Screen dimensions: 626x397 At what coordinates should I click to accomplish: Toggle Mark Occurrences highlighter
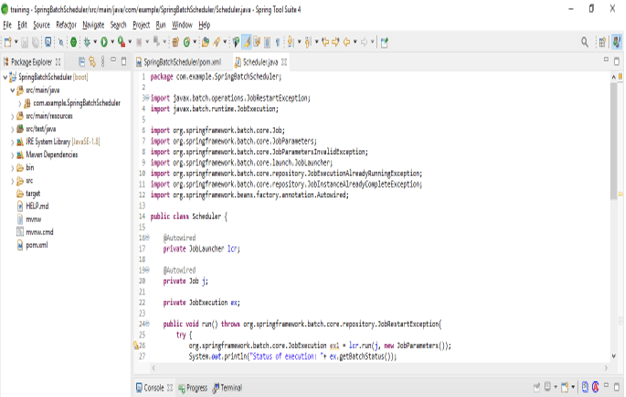(x=247, y=42)
